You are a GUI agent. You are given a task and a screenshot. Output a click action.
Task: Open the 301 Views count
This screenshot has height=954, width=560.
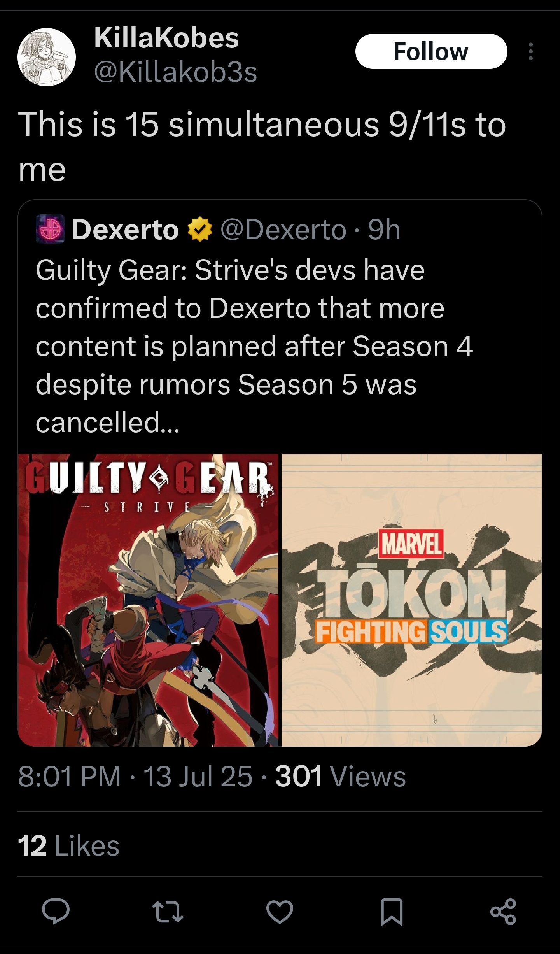(341, 777)
